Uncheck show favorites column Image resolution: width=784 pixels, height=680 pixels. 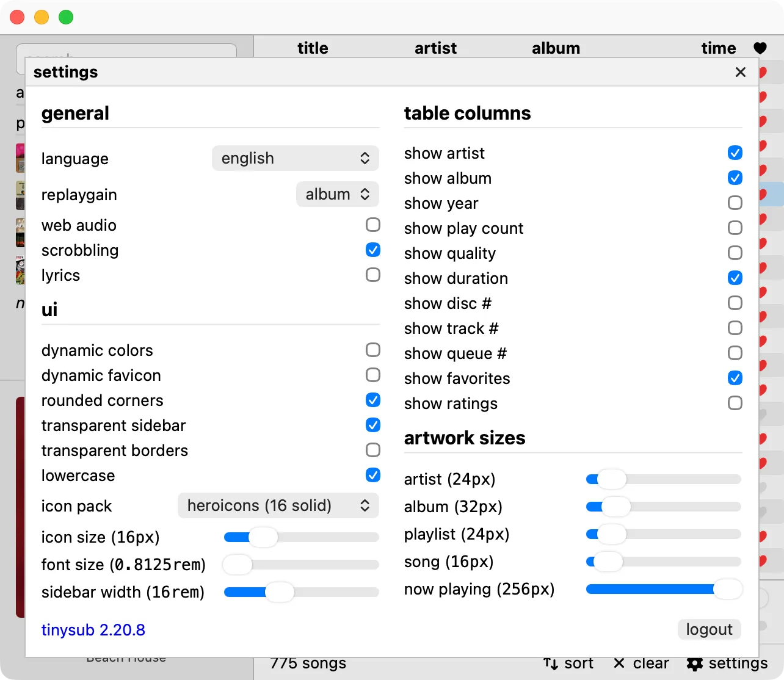click(735, 378)
